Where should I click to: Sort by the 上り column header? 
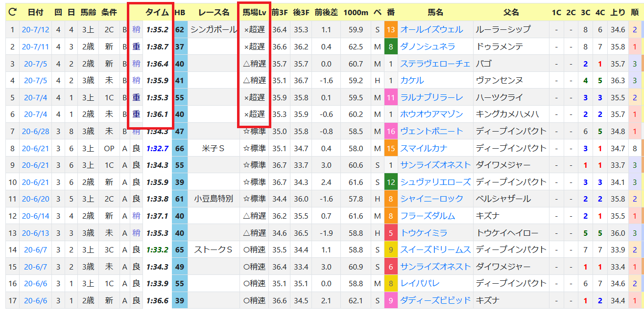point(618,12)
